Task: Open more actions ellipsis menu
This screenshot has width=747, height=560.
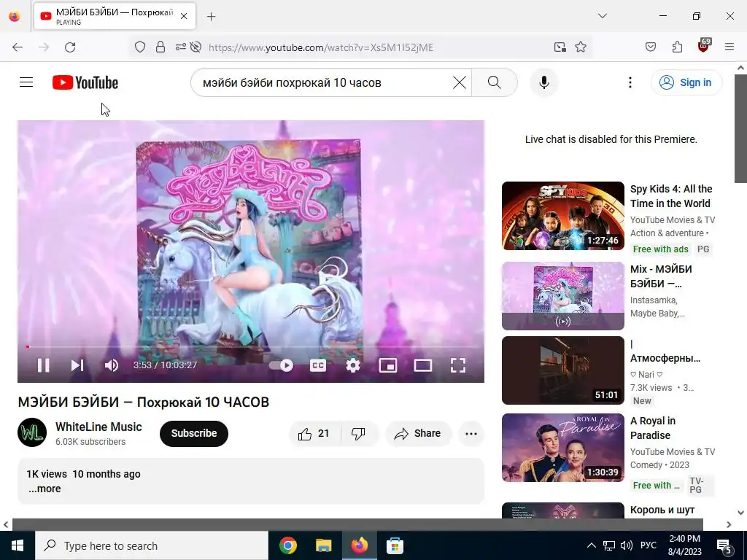Action: point(471,433)
